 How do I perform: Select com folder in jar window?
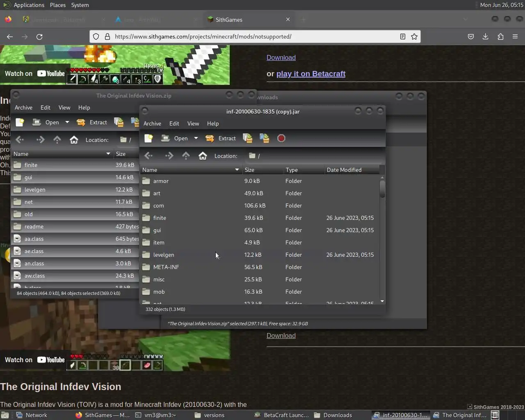tap(260, 205)
